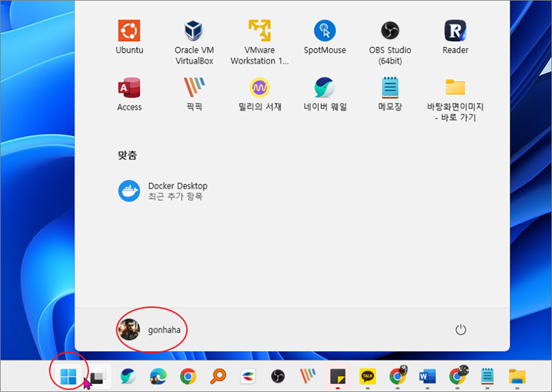The width and height of the screenshot is (552, 392).
Task: Open OBS Studio (64bit) pinned app
Action: click(x=390, y=43)
